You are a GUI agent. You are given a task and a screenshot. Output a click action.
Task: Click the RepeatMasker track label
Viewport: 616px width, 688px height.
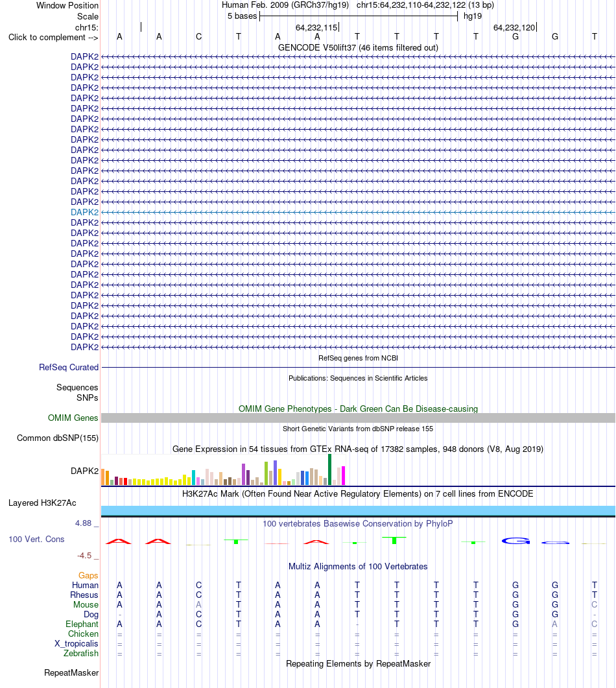[71, 672]
